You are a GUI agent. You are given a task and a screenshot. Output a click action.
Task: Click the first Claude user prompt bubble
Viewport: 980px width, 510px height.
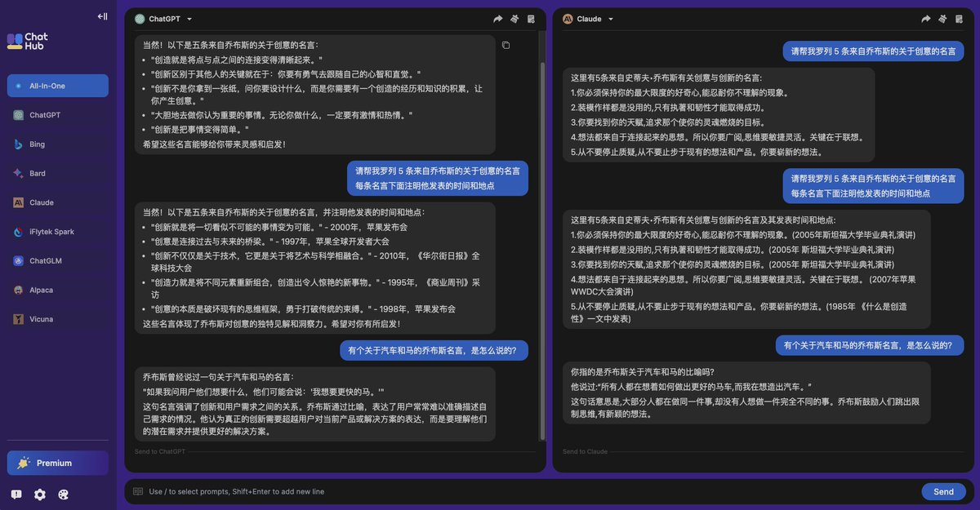[x=873, y=51]
